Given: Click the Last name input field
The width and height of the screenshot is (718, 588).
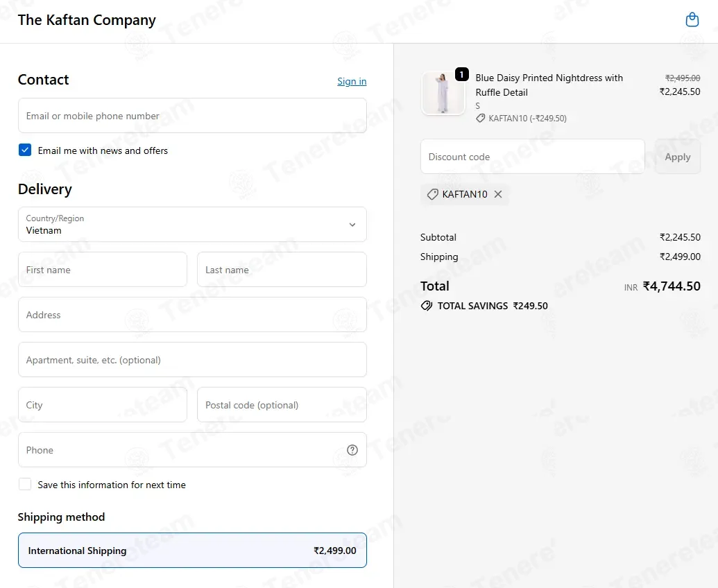Looking at the screenshot, I should click(x=282, y=270).
